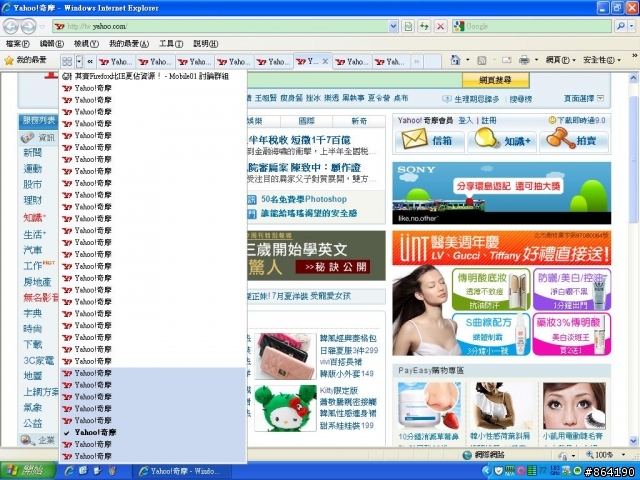640x480 pixels.
Task: Go forward with the Forward arrow button
Action: click(x=28, y=27)
